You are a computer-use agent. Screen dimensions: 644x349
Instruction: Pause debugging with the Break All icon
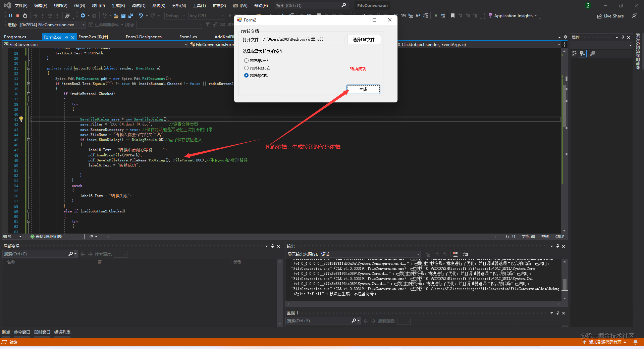click(10, 16)
